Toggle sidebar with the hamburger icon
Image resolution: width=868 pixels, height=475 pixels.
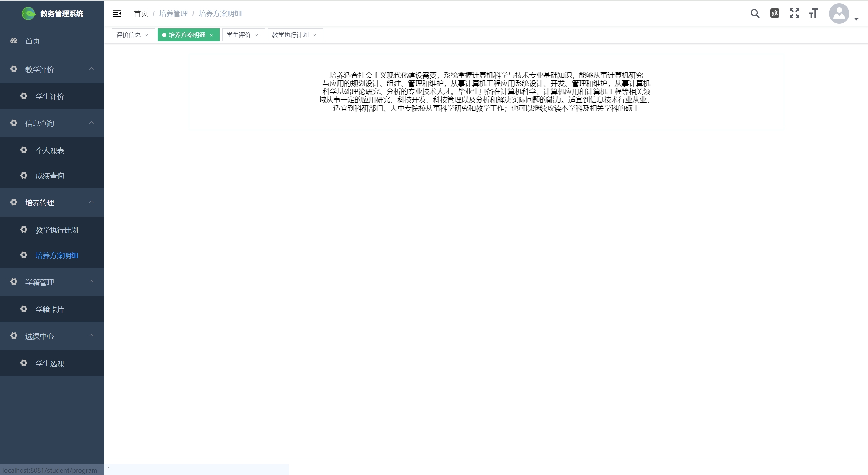pyautogui.click(x=117, y=13)
